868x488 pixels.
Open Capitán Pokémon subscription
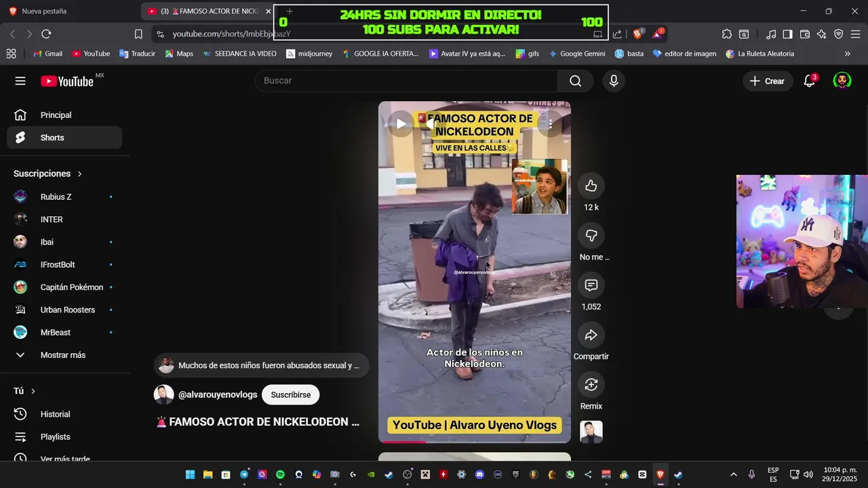point(64,287)
